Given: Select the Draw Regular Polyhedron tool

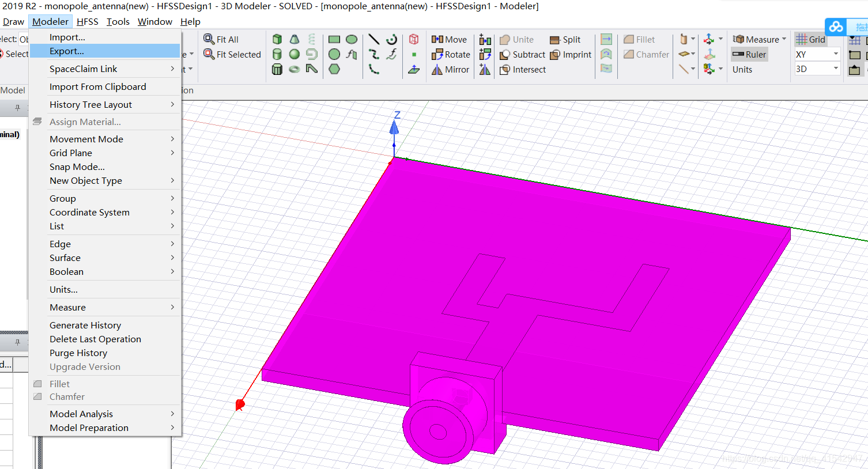Looking at the screenshot, I should click(277, 69).
